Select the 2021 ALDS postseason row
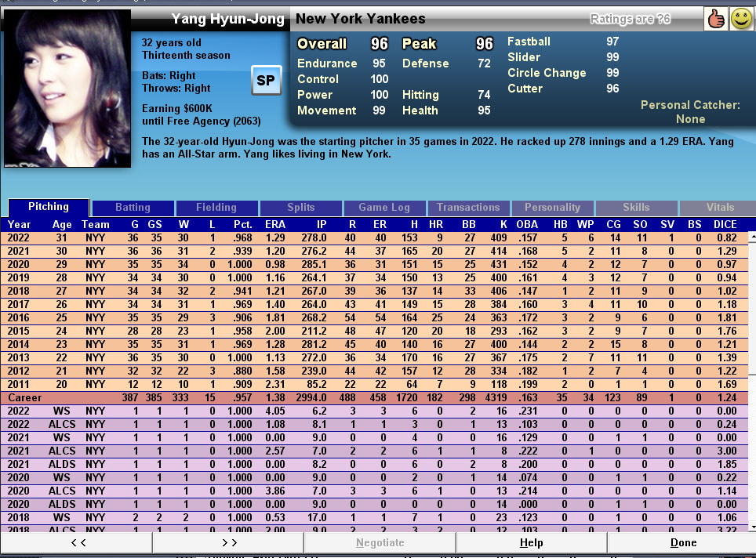This screenshot has height=558, width=756. coord(373,465)
